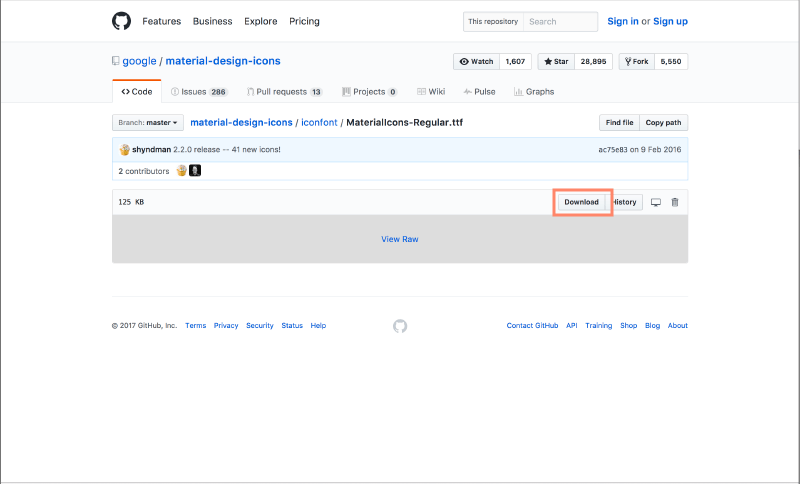Click the second contributor avatar

[x=196, y=171]
